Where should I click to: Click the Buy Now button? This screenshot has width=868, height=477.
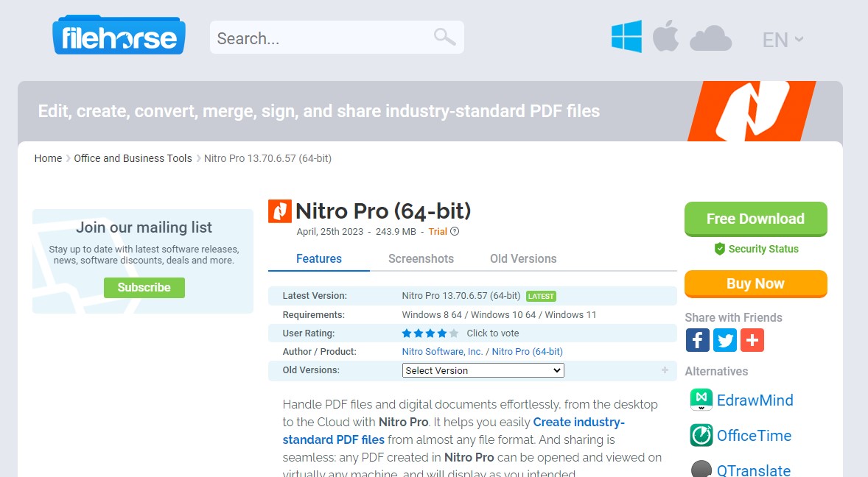(x=755, y=283)
